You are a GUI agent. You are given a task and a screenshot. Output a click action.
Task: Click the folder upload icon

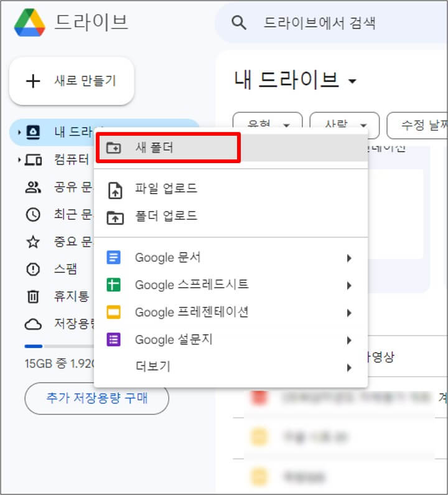tap(115, 218)
